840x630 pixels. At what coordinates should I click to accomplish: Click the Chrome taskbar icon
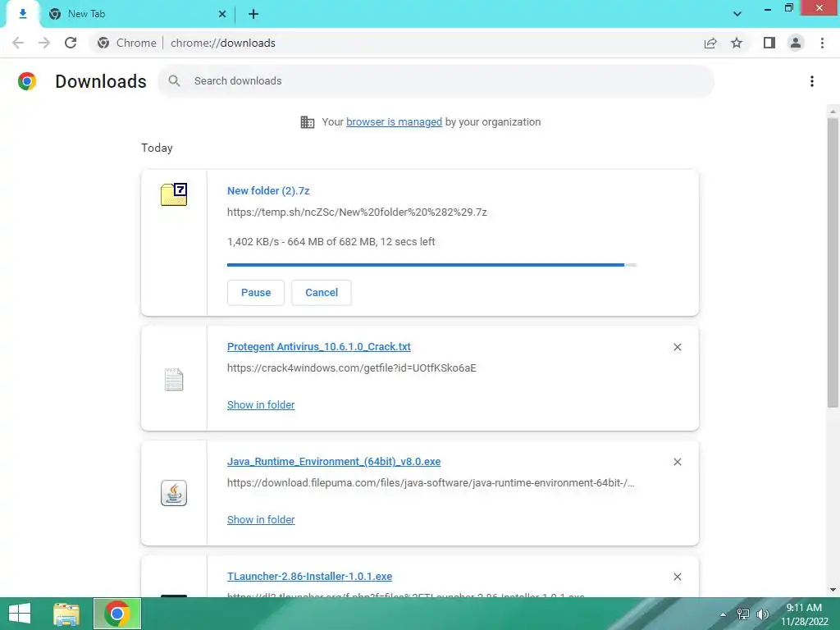tap(117, 614)
